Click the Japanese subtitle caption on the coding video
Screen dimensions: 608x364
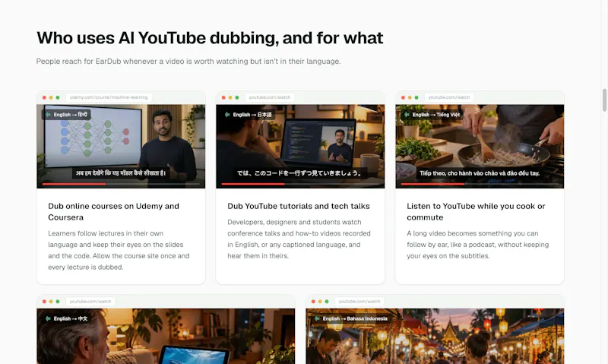point(299,173)
